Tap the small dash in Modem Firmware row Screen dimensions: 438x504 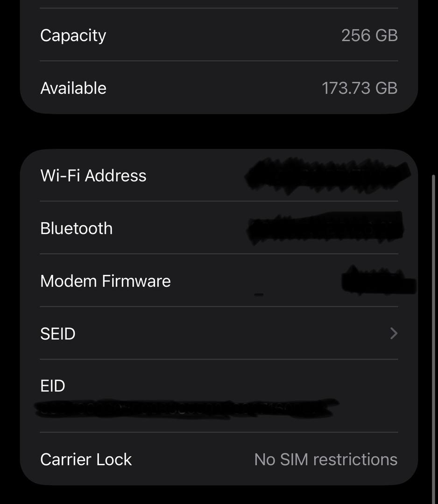tap(259, 294)
